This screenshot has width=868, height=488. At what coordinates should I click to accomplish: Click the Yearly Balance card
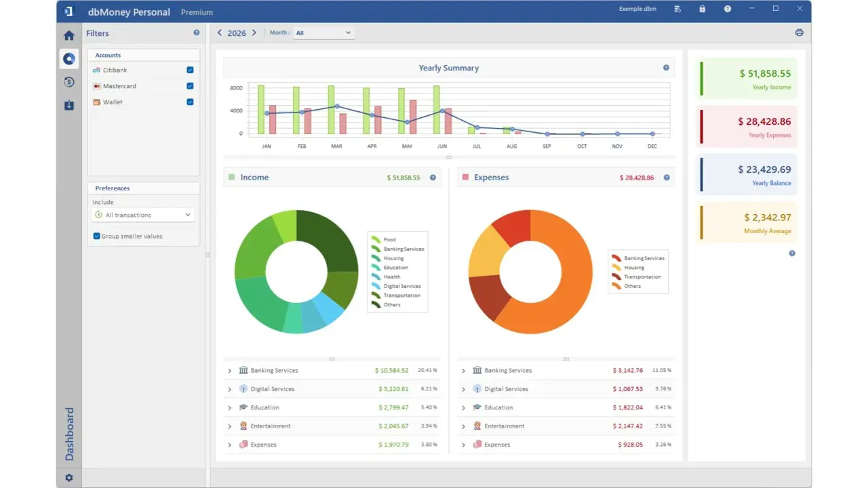747,175
